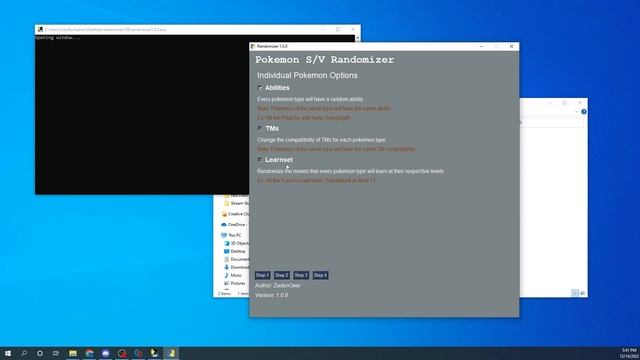640x360 pixels.
Task: Collapse the Explorer ribbon chevron
Action: [576, 111]
